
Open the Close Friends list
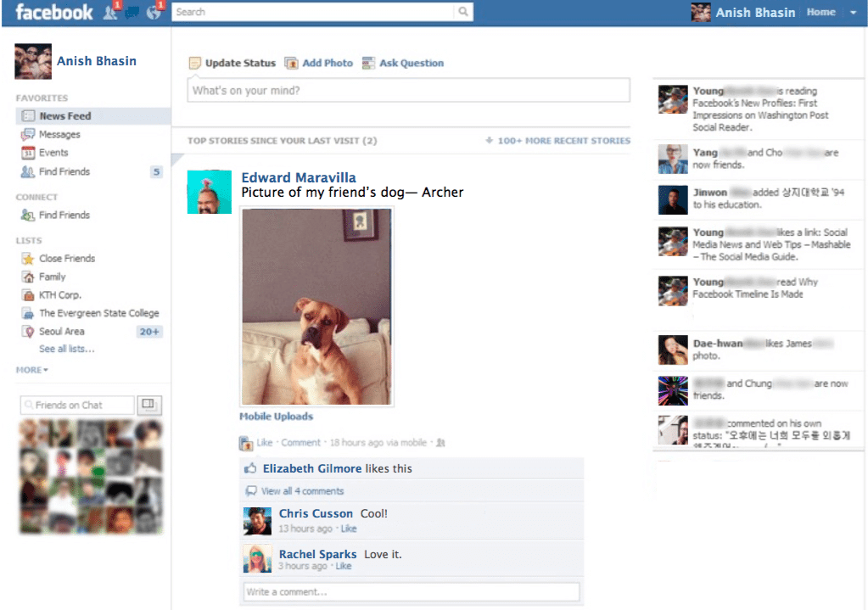pyautogui.click(x=67, y=259)
